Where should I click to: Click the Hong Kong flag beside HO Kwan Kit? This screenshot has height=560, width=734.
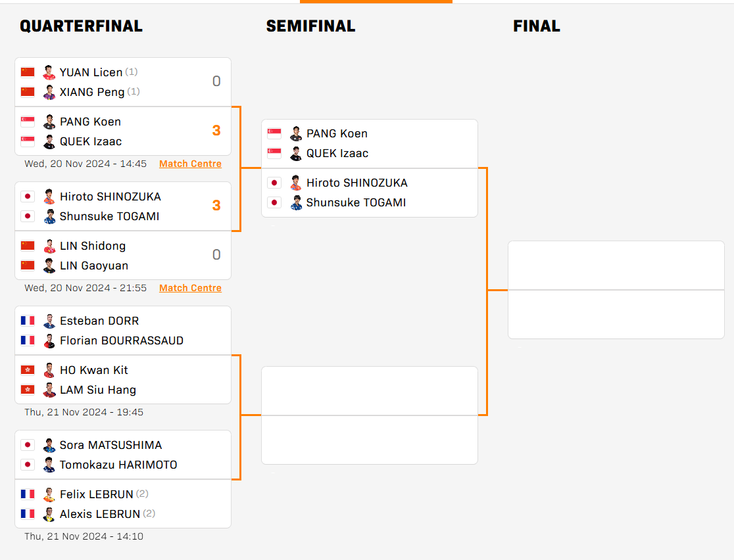tap(28, 370)
